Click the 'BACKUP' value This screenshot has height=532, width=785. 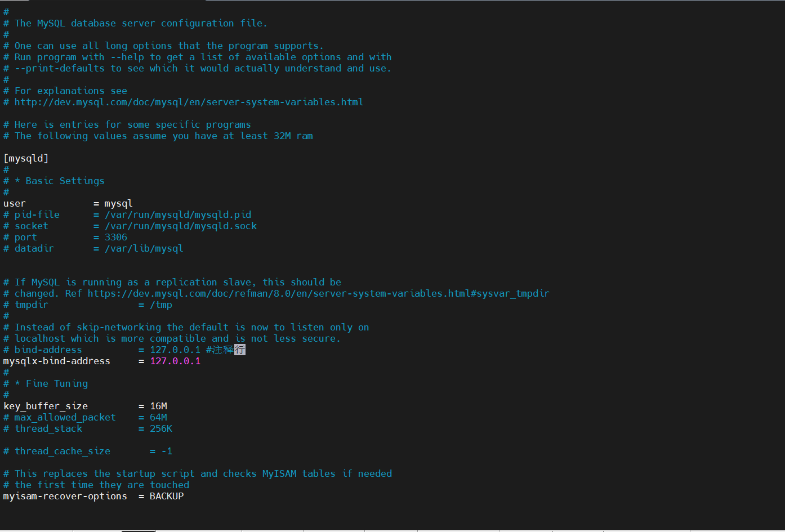click(x=167, y=496)
